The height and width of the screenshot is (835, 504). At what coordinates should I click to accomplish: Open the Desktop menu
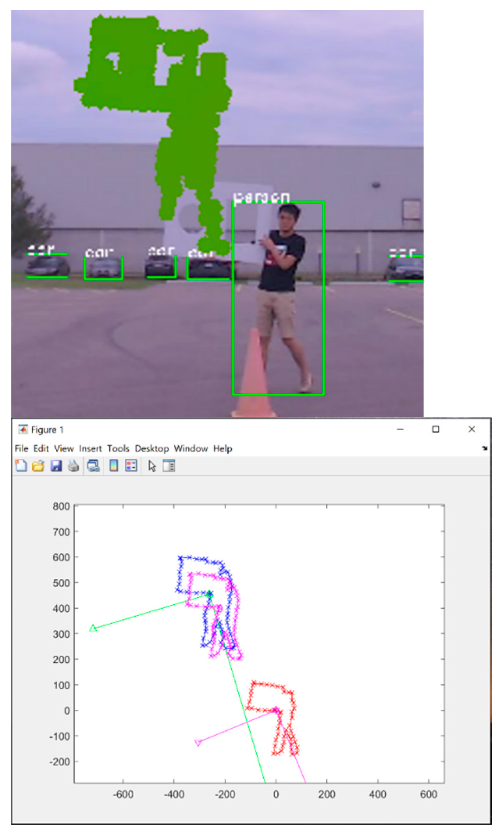[152, 448]
